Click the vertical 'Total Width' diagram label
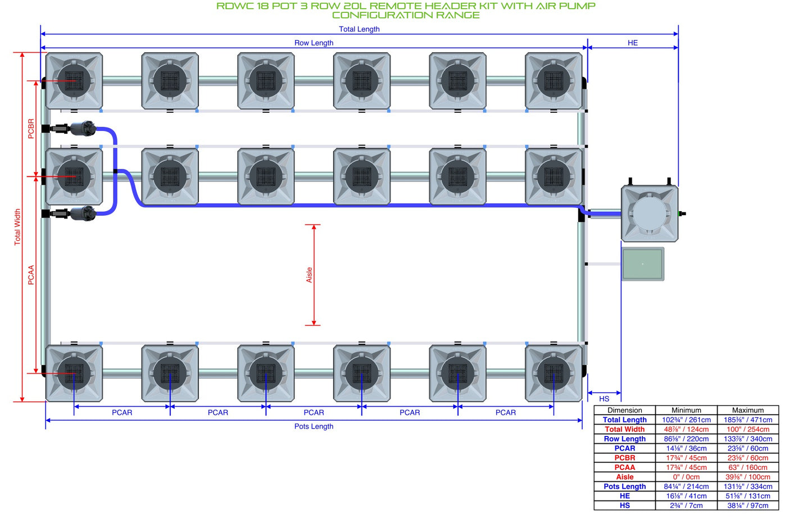 tap(17, 227)
